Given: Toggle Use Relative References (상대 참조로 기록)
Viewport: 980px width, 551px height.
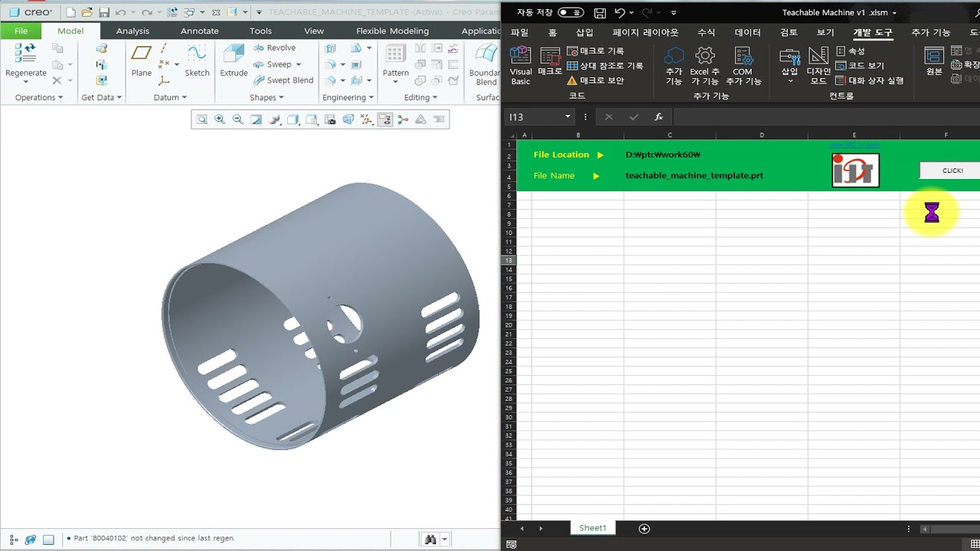Looking at the screenshot, I should tap(605, 66).
